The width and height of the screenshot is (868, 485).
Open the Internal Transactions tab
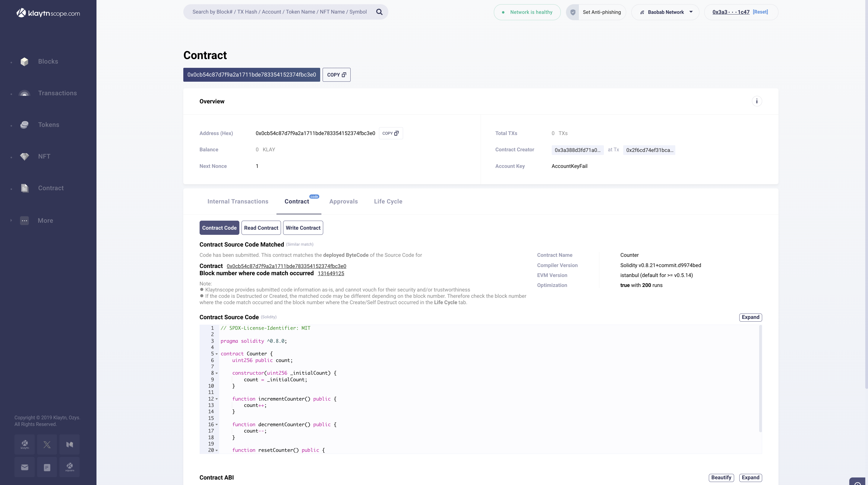click(x=238, y=201)
